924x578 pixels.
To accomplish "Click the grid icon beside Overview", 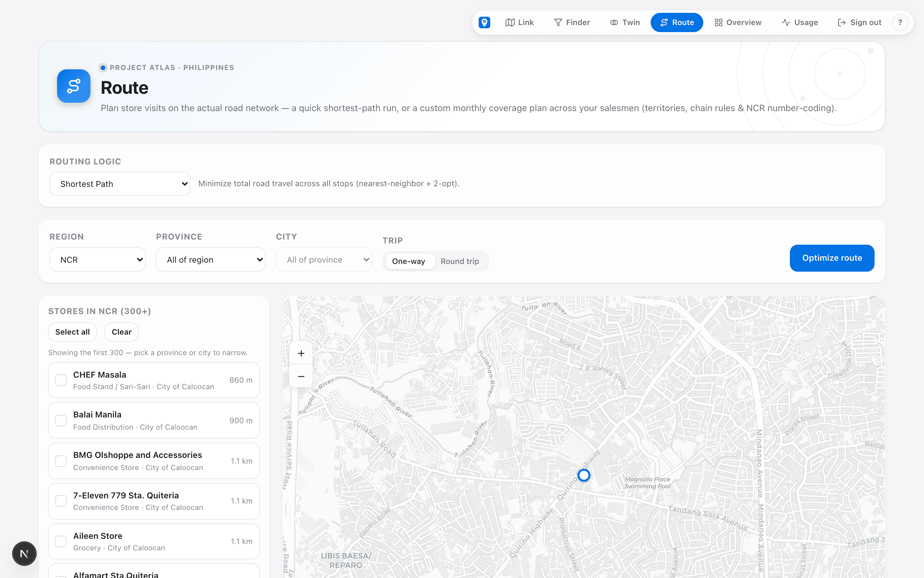I will click(718, 22).
